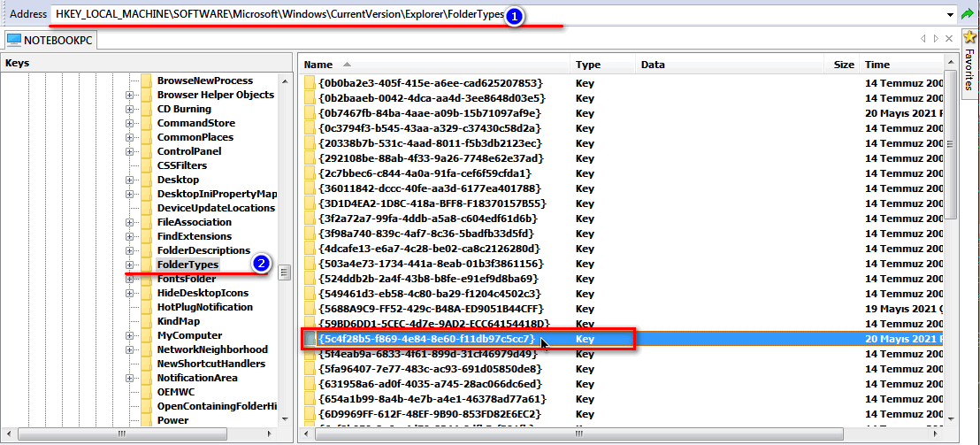The image size is (980, 445).
Task: Click folder icon of {0c3794f3-b545...} key
Action: pyautogui.click(x=310, y=128)
